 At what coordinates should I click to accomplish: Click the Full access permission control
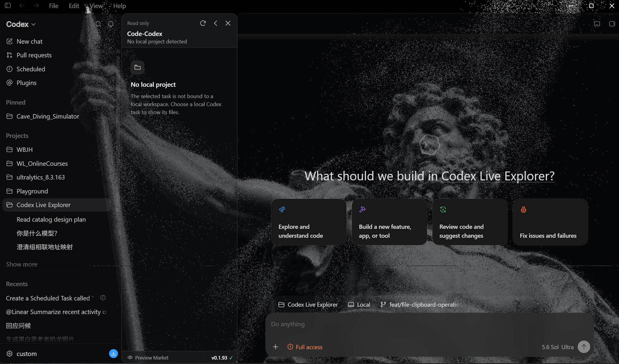pos(305,347)
